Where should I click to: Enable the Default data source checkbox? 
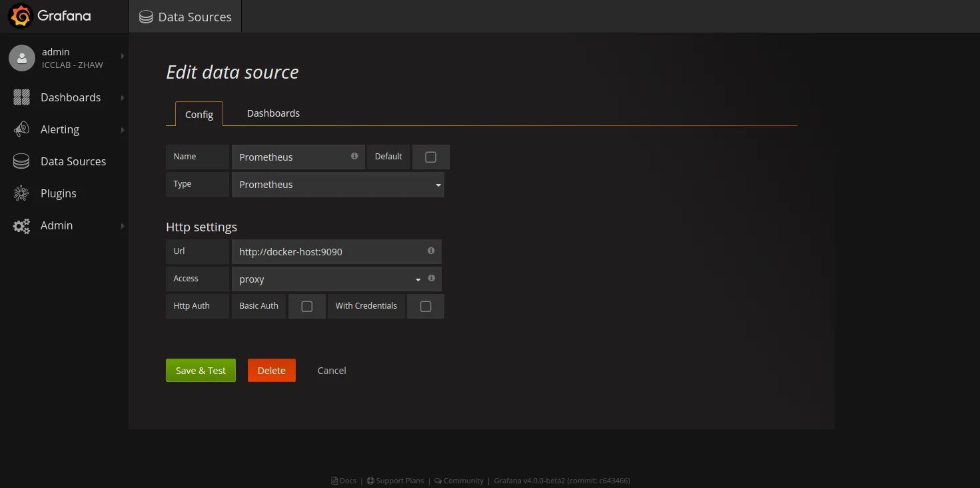tap(430, 157)
